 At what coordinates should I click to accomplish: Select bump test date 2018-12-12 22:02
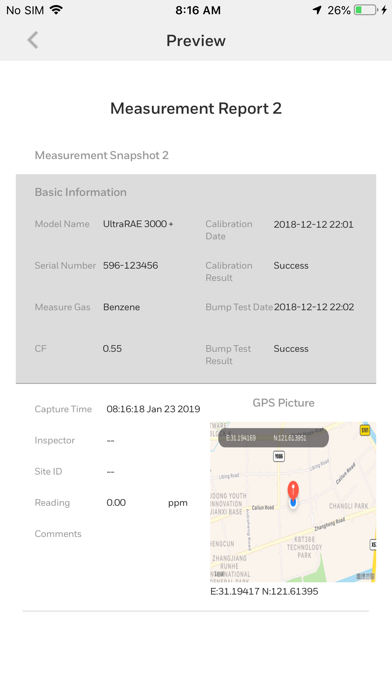click(x=314, y=307)
